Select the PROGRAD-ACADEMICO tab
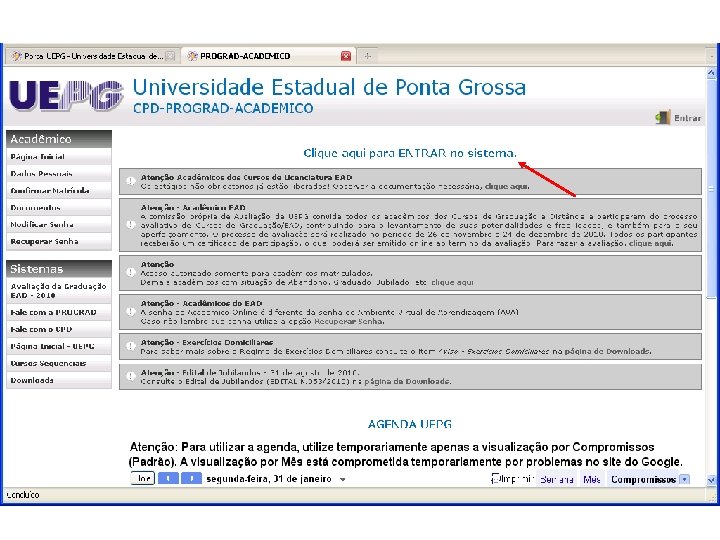 pyautogui.click(x=267, y=56)
